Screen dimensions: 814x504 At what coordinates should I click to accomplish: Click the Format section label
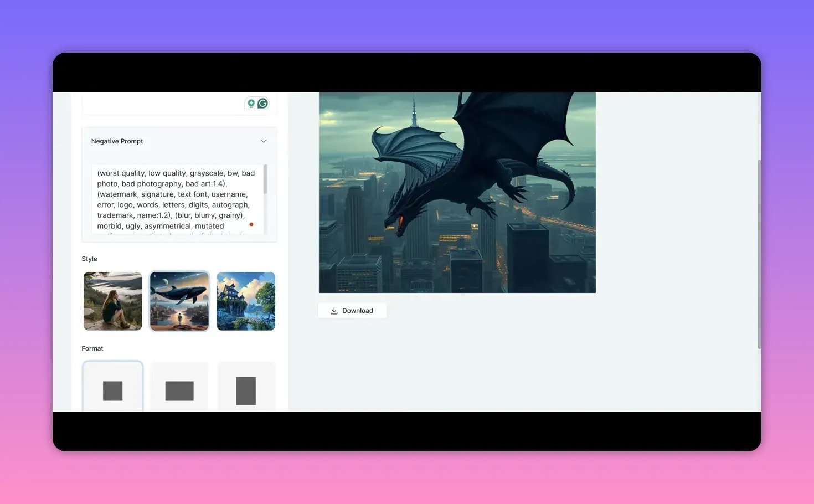pos(92,348)
